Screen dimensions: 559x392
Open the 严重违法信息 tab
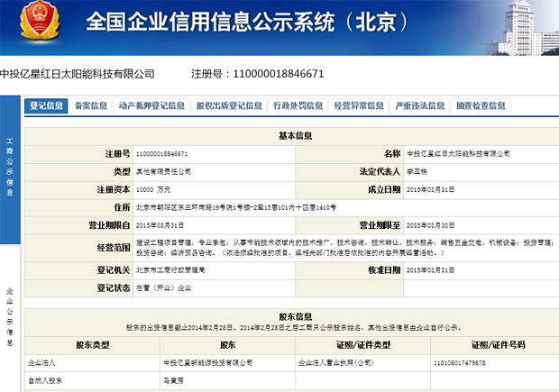tap(419, 106)
